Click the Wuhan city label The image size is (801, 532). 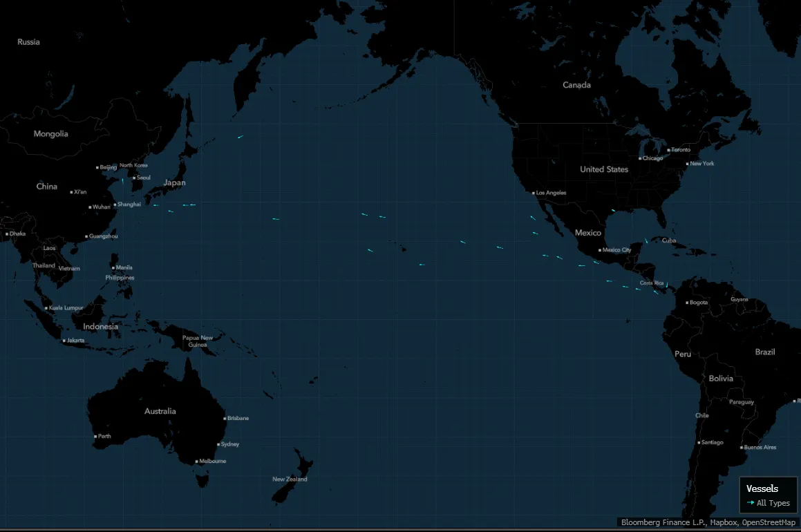pyautogui.click(x=101, y=207)
